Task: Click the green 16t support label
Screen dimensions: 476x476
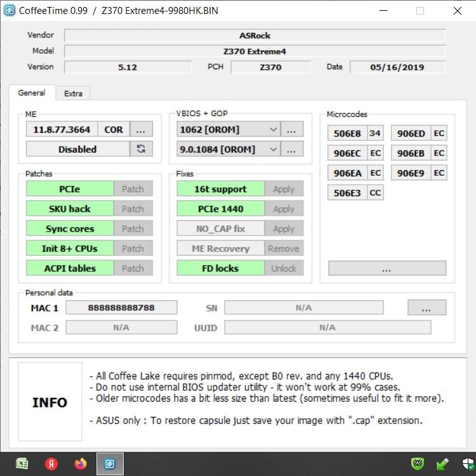Action: pyautogui.click(x=221, y=189)
